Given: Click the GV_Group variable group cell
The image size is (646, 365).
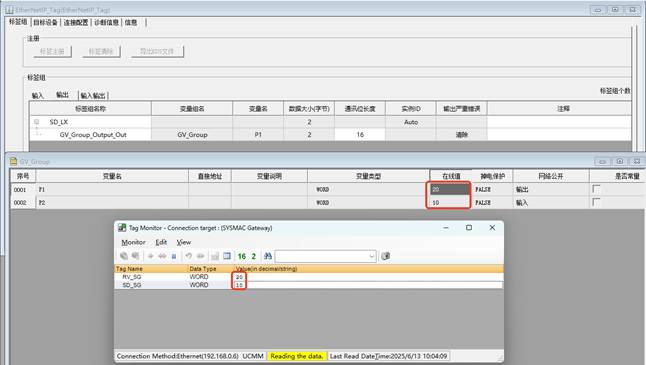Looking at the screenshot, I should point(192,135).
